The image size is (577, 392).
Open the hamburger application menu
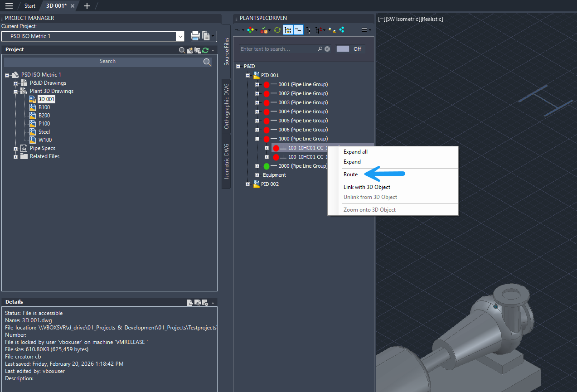pos(9,6)
